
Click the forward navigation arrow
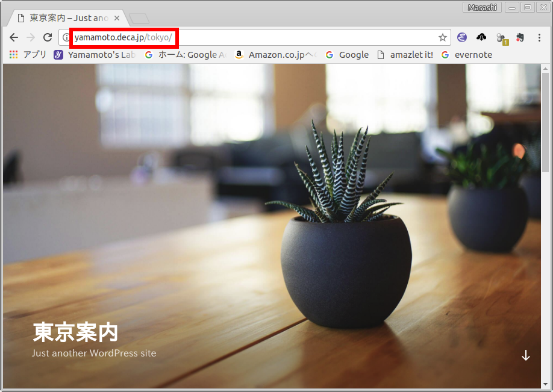31,37
